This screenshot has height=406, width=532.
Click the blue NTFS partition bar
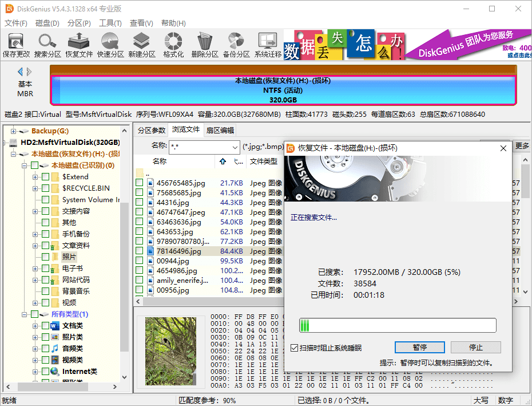click(283, 90)
